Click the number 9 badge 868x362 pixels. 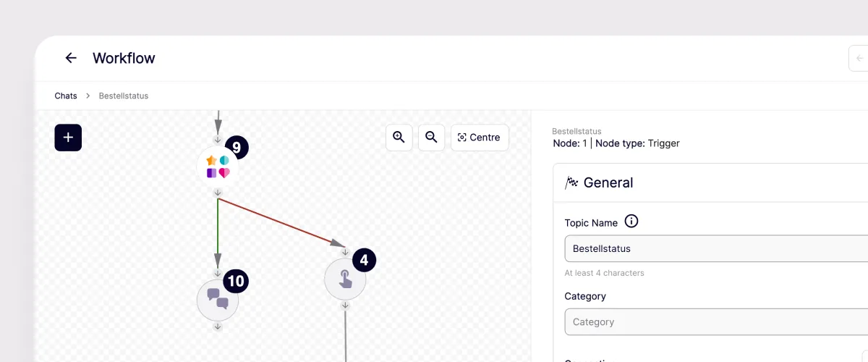pos(236,147)
